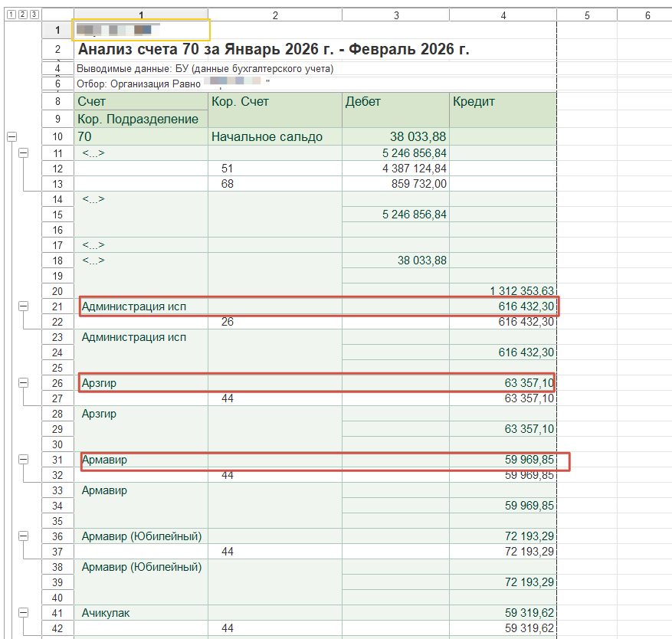Click corr. account 26 cell
This screenshot has width=672, height=639.
click(275, 322)
